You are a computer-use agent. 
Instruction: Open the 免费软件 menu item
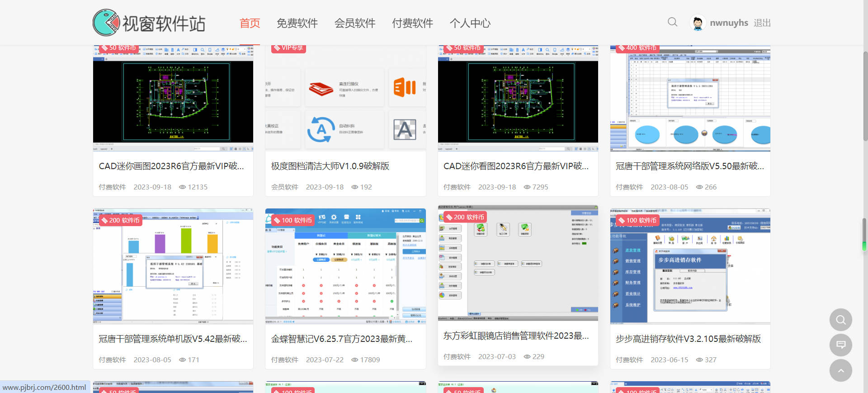297,23
